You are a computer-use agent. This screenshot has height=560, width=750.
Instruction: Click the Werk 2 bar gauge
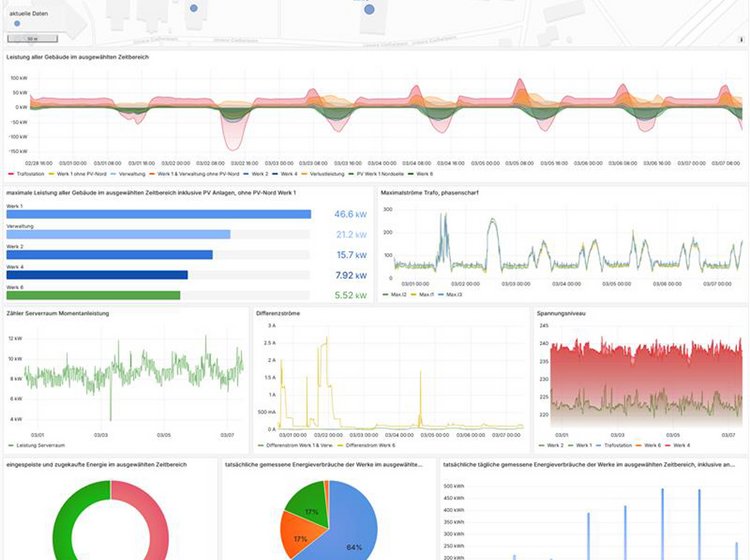tap(110, 255)
